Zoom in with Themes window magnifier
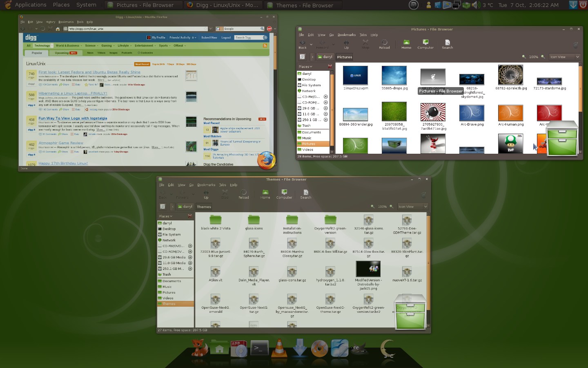This screenshot has width=588, height=368. tap(391, 206)
